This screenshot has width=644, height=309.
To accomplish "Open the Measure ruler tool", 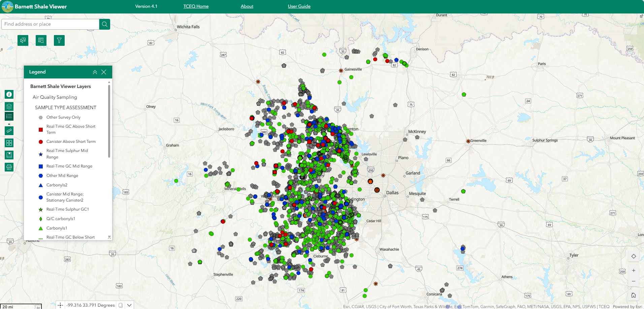I will tap(9, 130).
